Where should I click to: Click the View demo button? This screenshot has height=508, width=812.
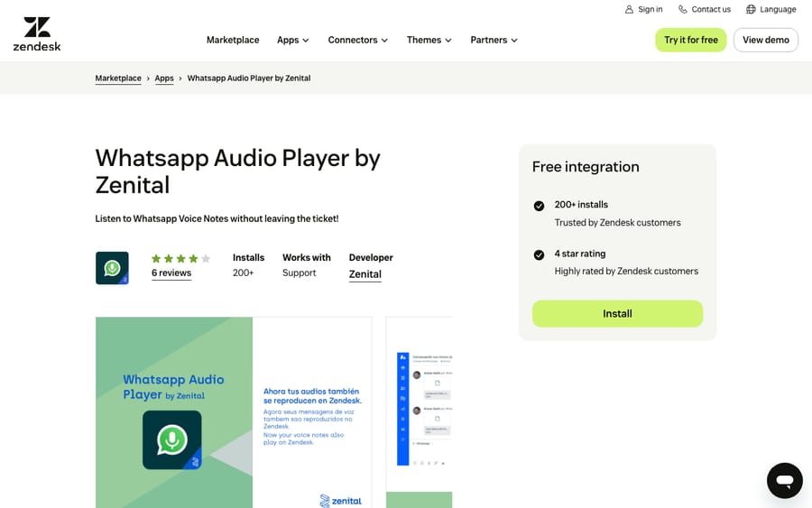(x=766, y=40)
